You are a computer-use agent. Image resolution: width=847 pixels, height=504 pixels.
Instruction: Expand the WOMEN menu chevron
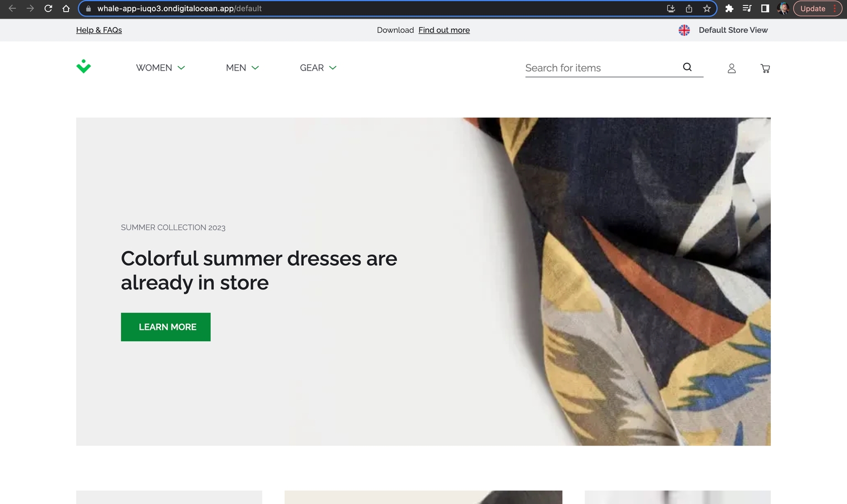tap(181, 68)
